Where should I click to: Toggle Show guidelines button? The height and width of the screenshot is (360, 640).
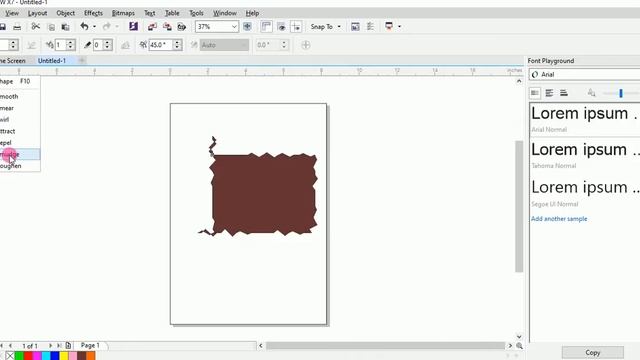[296, 27]
